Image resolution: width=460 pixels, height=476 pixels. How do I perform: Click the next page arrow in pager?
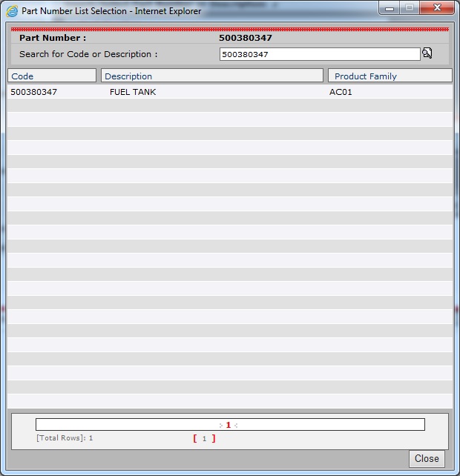(x=236, y=426)
